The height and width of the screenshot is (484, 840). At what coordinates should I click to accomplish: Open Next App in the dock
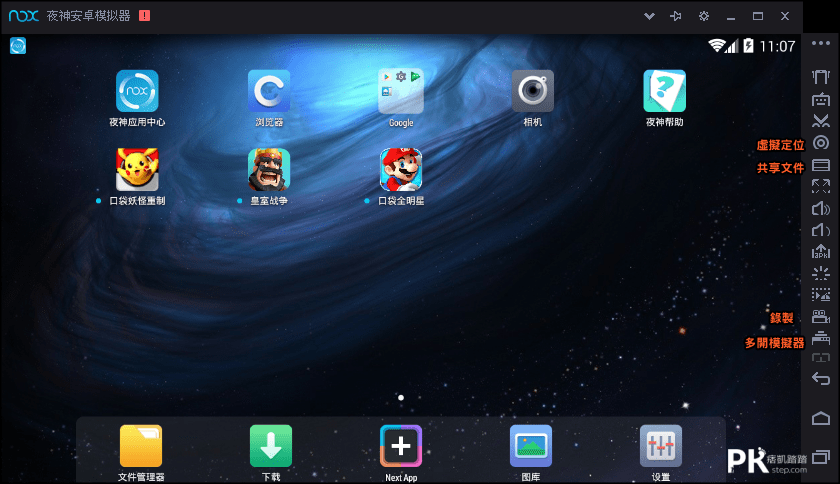[401, 446]
